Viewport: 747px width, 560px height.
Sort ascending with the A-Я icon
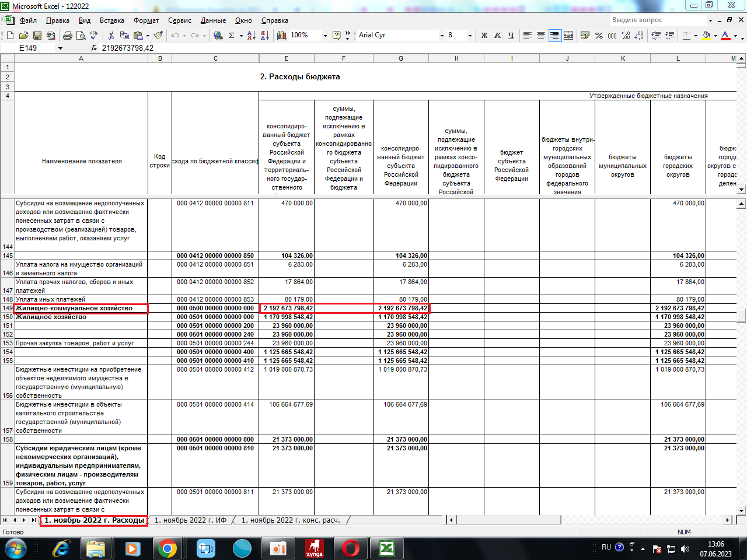tap(251, 36)
